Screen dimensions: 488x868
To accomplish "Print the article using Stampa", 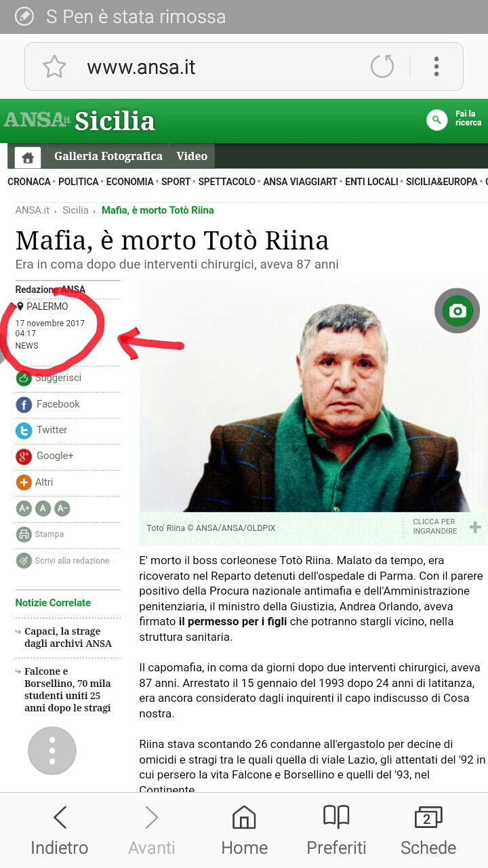I will click(x=40, y=534).
